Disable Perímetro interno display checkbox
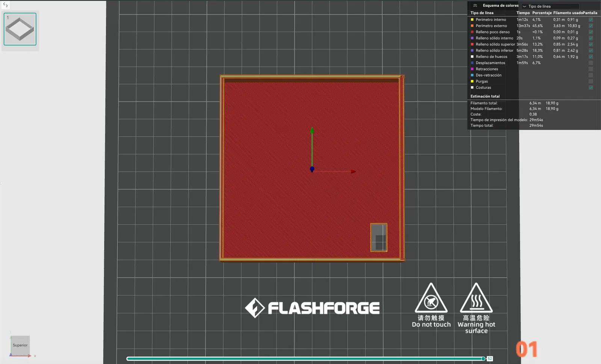 click(591, 20)
